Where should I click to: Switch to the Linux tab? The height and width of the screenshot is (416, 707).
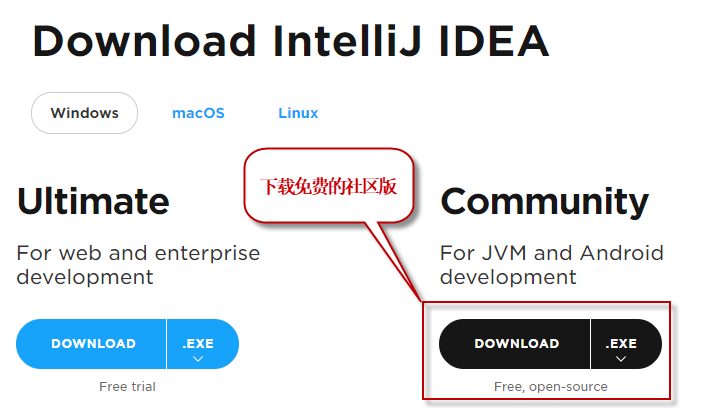tap(298, 113)
